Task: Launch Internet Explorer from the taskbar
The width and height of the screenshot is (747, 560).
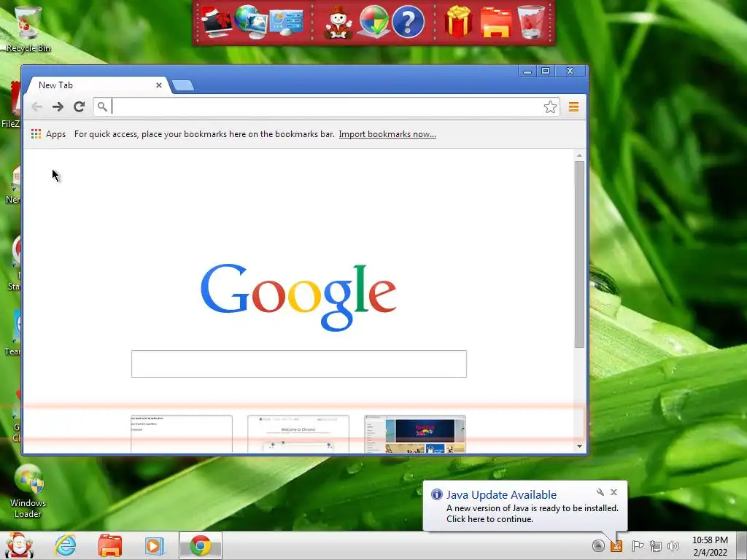Action: (x=65, y=545)
